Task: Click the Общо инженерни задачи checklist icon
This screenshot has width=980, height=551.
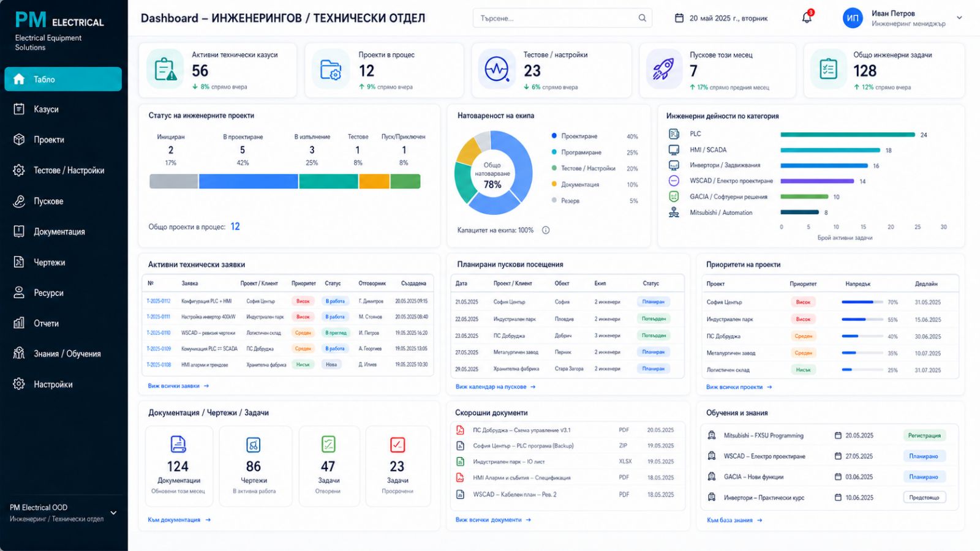Action: [828, 69]
